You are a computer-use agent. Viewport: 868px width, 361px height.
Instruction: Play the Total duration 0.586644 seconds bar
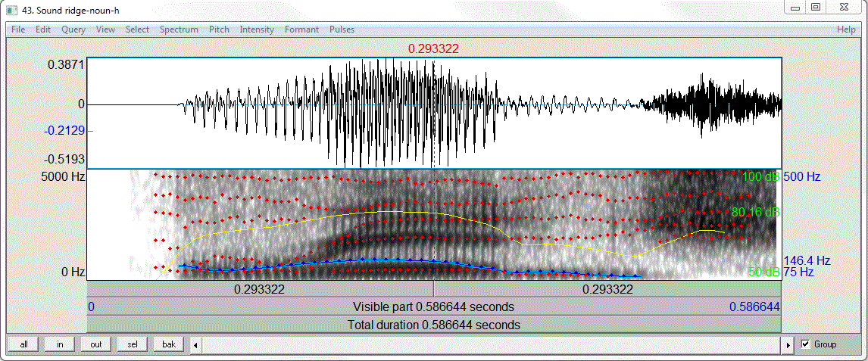434,325
